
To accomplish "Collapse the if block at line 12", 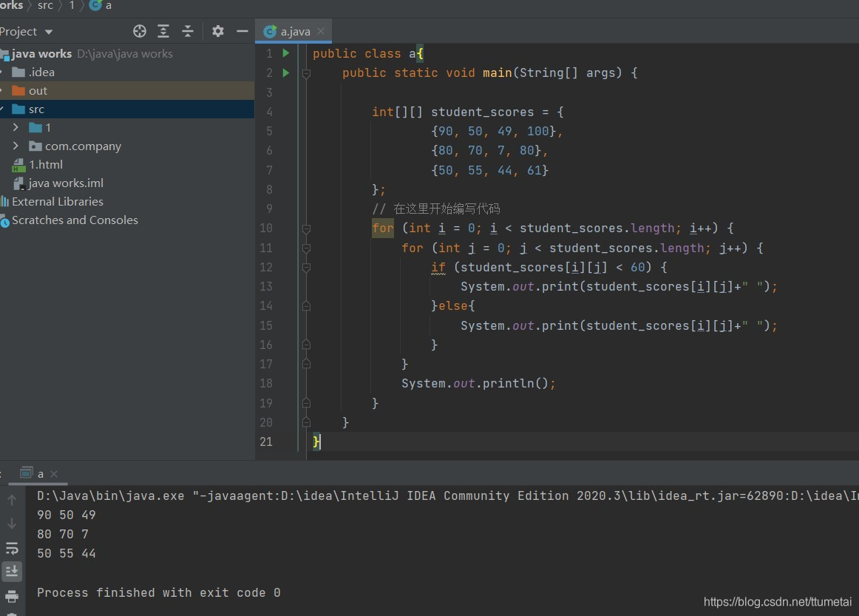I will click(x=306, y=268).
